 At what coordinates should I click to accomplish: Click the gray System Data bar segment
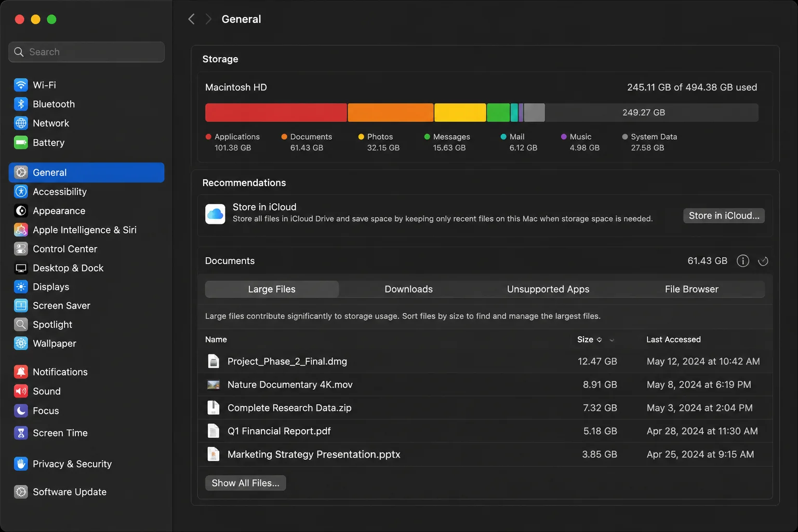(x=535, y=113)
